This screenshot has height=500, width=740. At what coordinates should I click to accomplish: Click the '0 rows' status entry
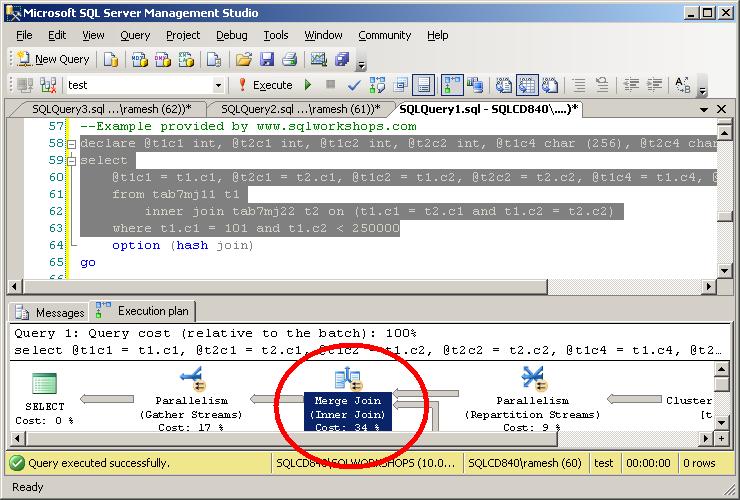tap(699, 463)
